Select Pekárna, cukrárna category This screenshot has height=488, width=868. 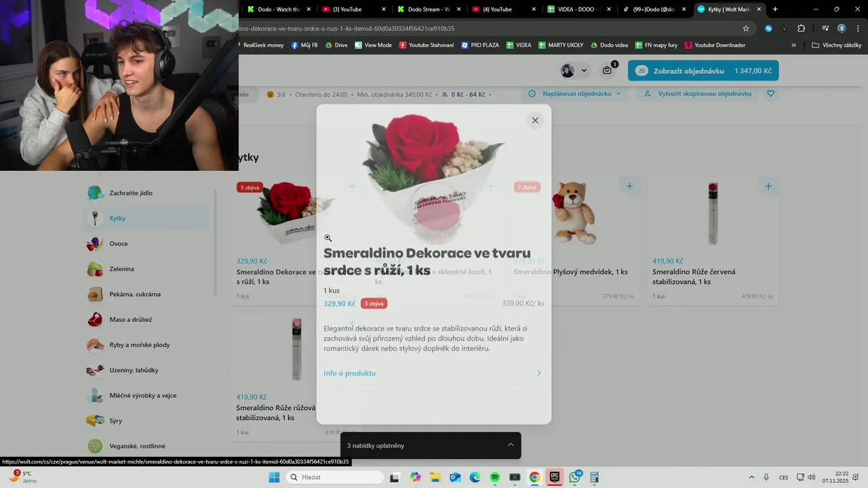[x=147, y=294]
